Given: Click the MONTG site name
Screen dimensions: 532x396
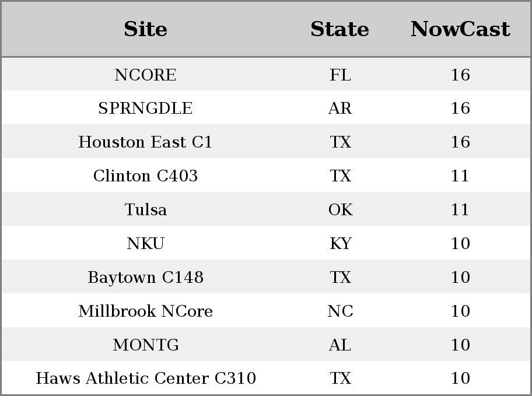Looking at the screenshot, I should [146, 345].
